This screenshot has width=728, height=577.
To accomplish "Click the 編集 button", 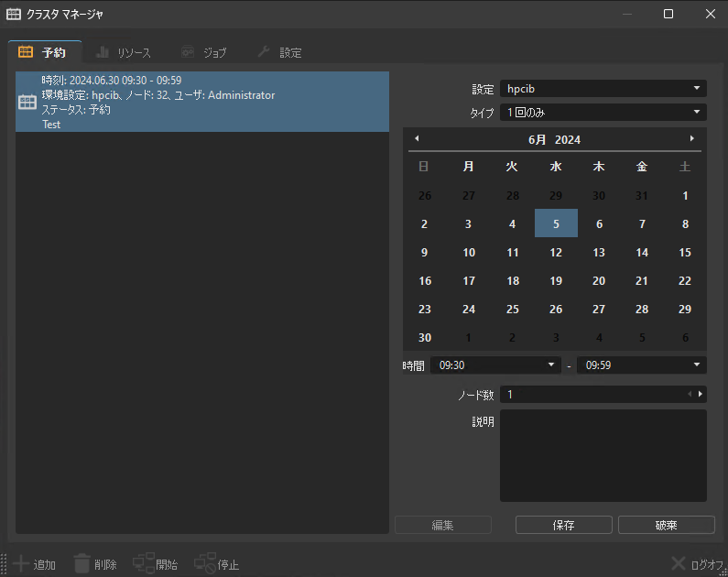I will tap(443, 525).
